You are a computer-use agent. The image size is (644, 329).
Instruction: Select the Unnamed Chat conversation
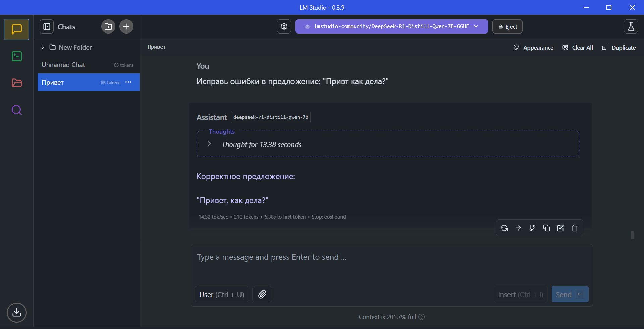point(63,65)
